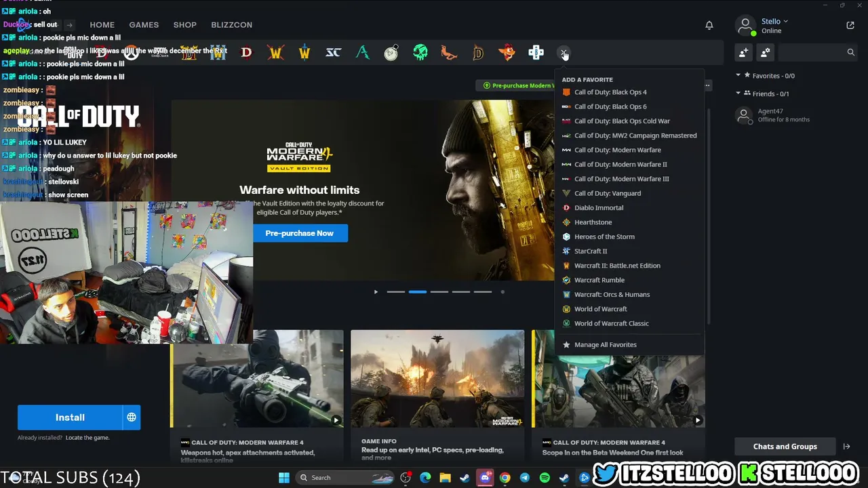The height and width of the screenshot is (488, 868).
Task: Jump to the third carousel slide indicator
Action: [x=439, y=292]
